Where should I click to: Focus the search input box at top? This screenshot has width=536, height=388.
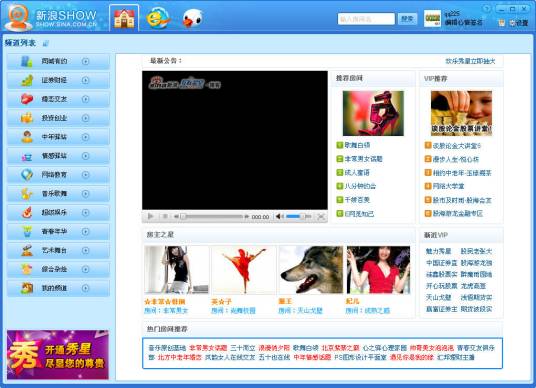366,19
